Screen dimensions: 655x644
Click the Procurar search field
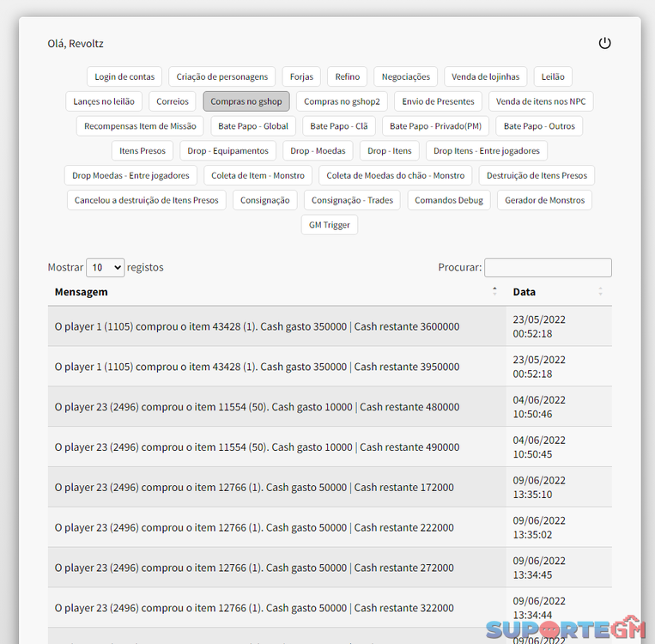pos(548,268)
